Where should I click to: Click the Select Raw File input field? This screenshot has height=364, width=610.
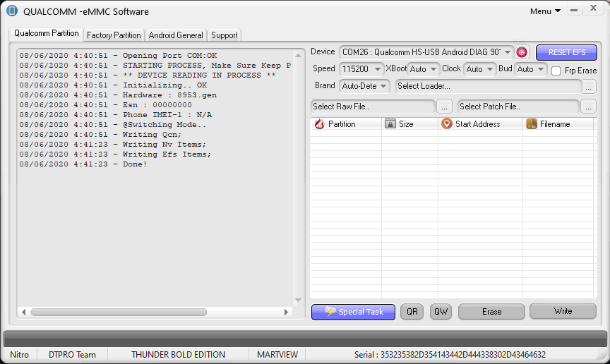pos(373,107)
